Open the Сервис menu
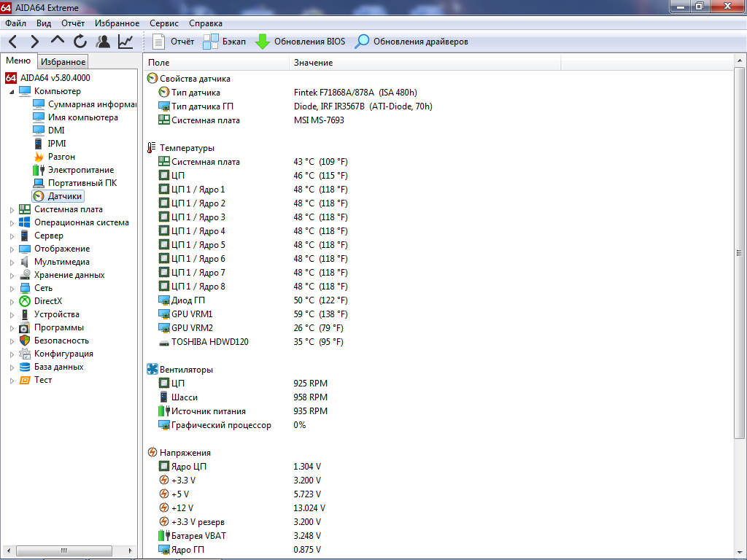Image resolution: width=747 pixels, height=560 pixels. click(164, 23)
